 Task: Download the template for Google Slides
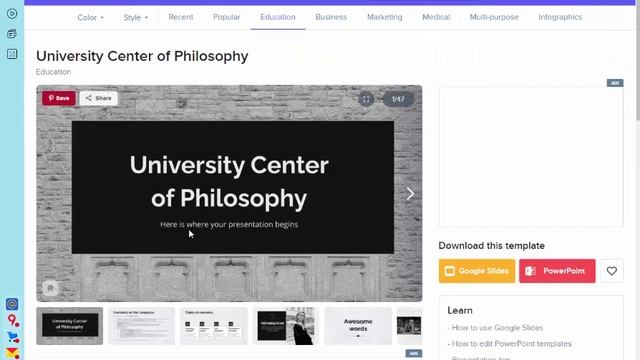[477, 271]
